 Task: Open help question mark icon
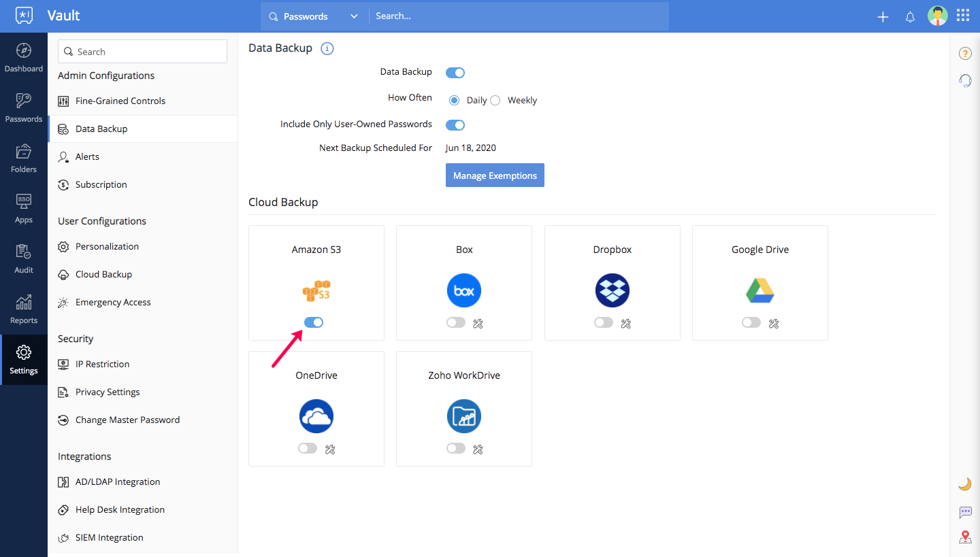[x=965, y=54]
